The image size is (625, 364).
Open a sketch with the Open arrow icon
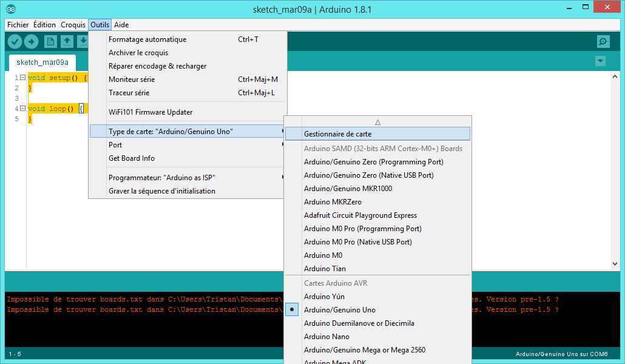click(67, 41)
